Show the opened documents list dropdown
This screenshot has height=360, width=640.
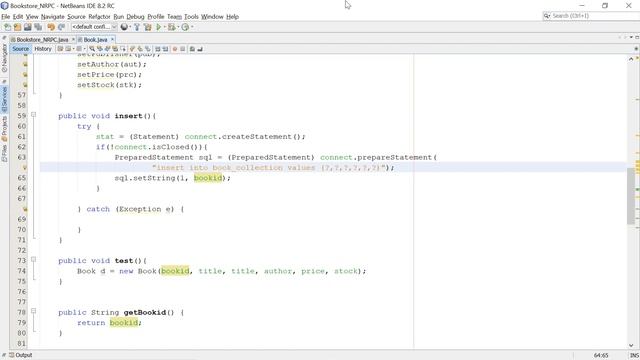631,37
